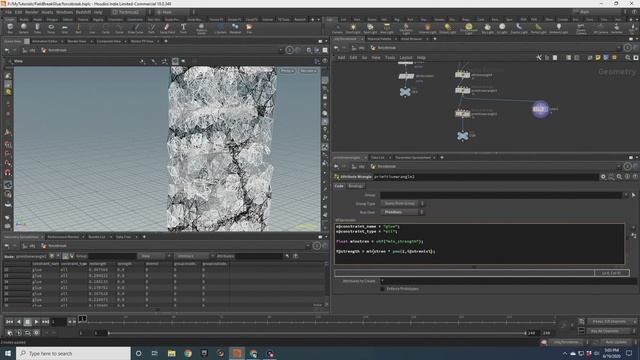Screen dimensions: 640x360
Task: Toggle pin in geometry spreadsheet pane
Action: [x=317, y=246]
